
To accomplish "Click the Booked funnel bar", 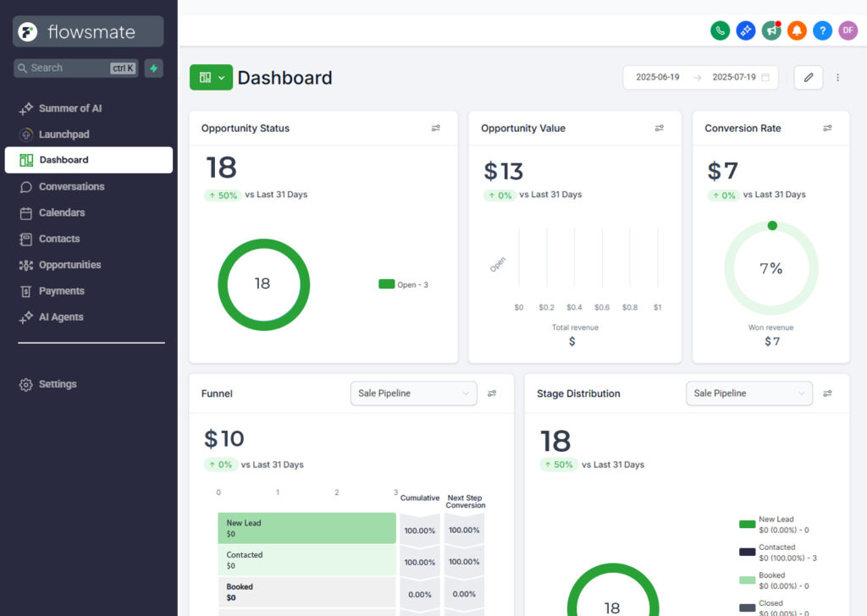I will (306, 592).
